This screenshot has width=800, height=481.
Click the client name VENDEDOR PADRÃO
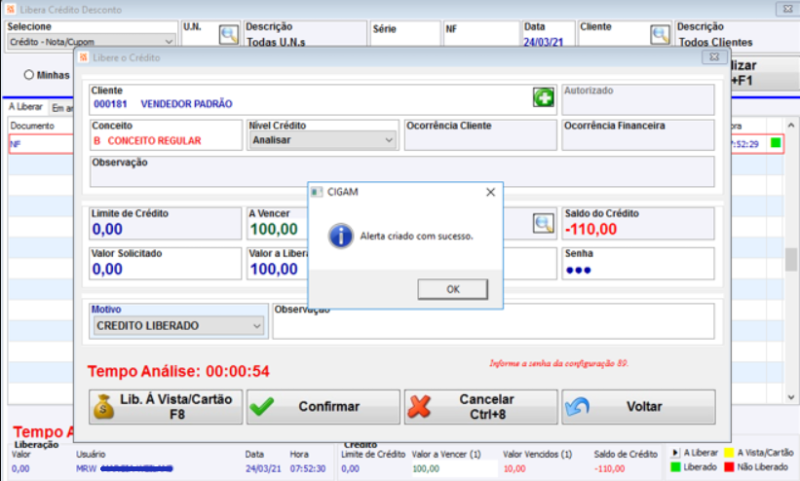click(x=186, y=104)
